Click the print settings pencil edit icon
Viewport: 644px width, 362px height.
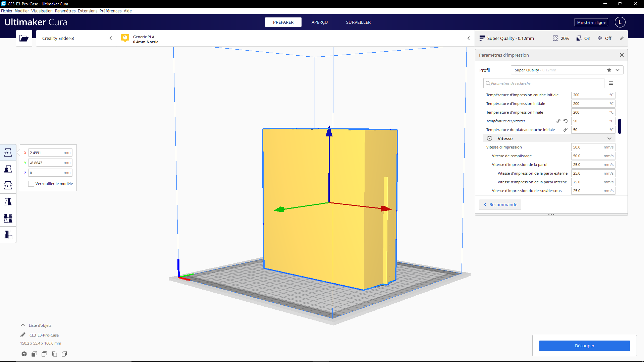tap(622, 38)
